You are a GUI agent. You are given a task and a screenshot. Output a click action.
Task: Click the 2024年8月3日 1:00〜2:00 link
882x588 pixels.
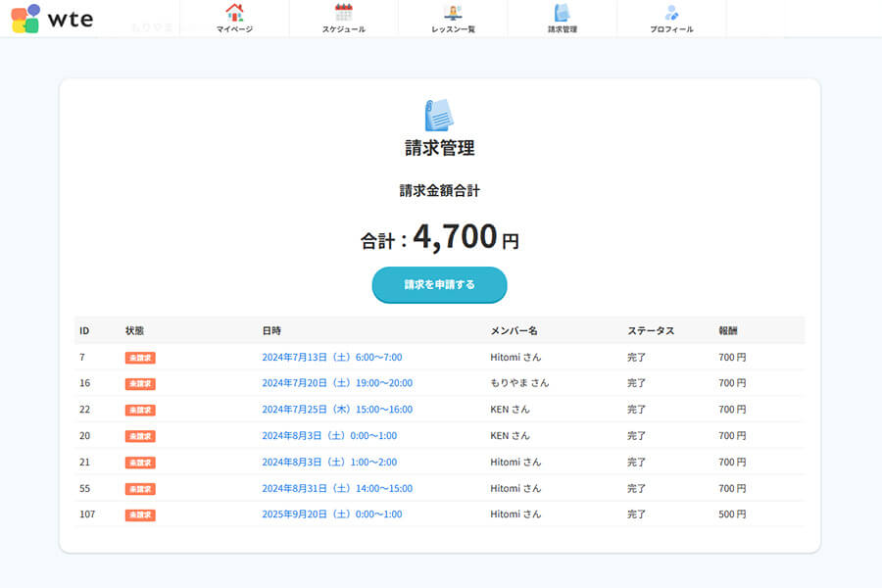pyautogui.click(x=330, y=462)
